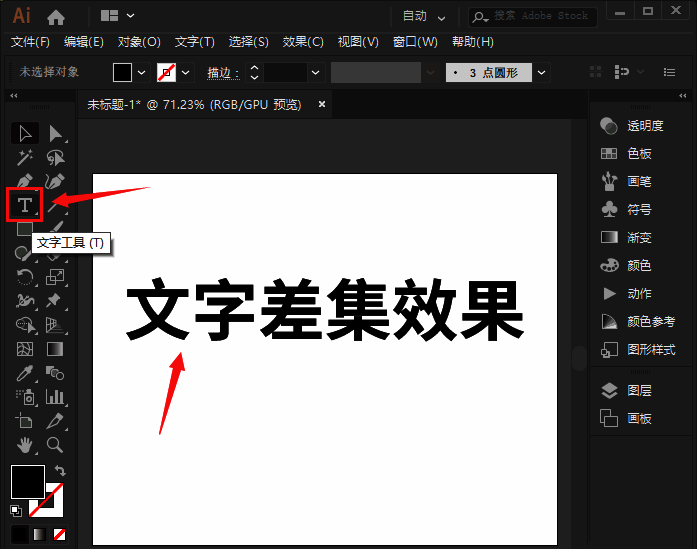Set paint mode to Gradient

coord(40,534)
